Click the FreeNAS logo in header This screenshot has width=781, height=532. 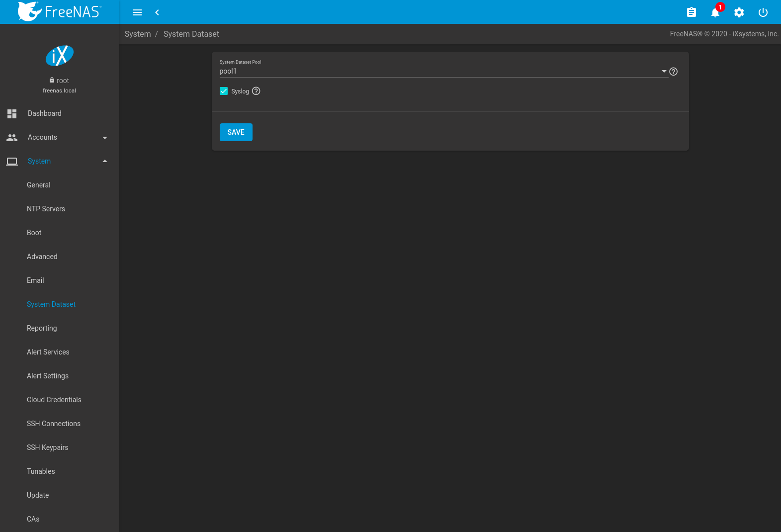point(59,11)
